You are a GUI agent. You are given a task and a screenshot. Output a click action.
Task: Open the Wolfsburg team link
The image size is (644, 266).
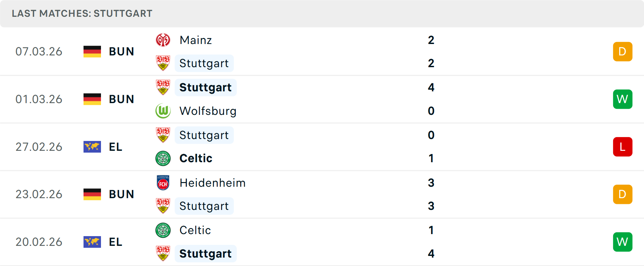coord(208,111)
